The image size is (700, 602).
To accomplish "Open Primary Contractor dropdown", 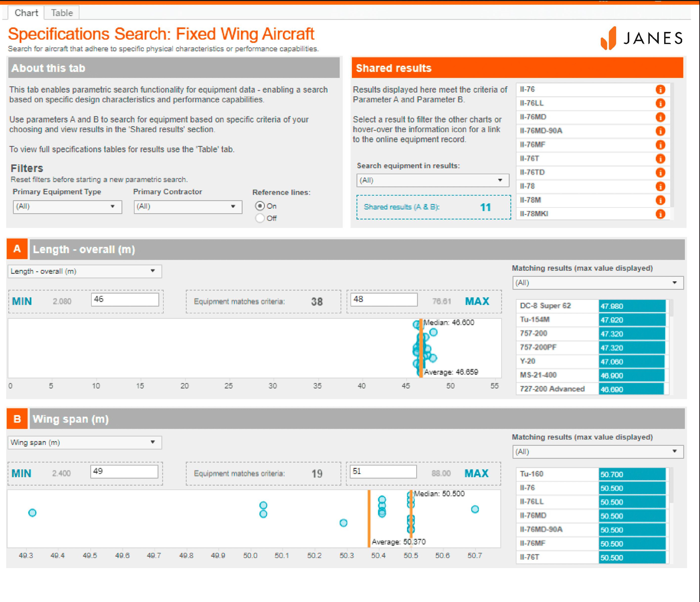I will [x=188, y=207].
